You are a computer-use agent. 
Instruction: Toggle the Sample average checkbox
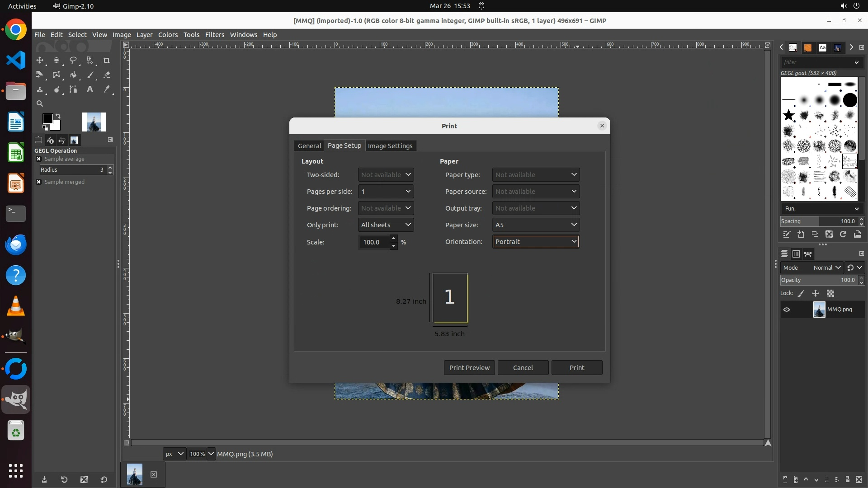[39, 159]
